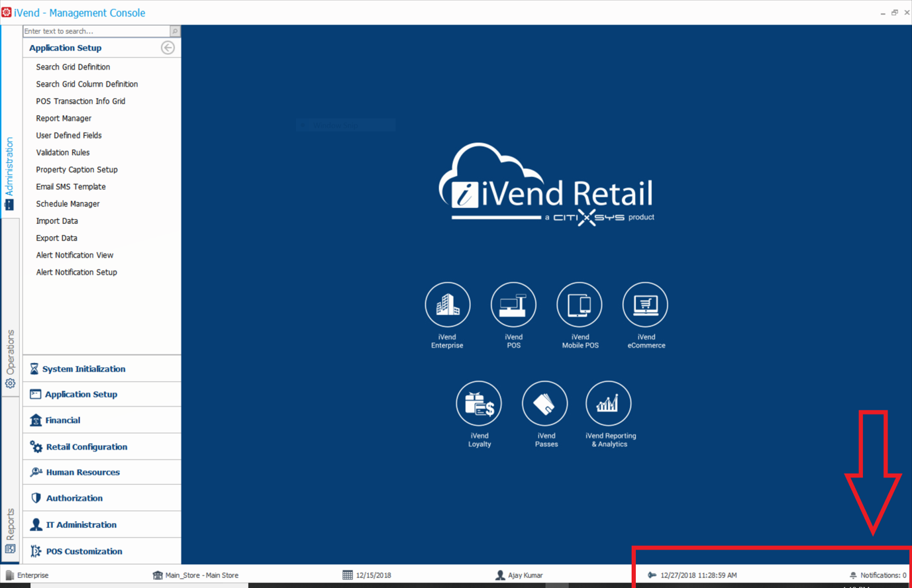Click the iVend Passes icon

[x=544, y=403]
